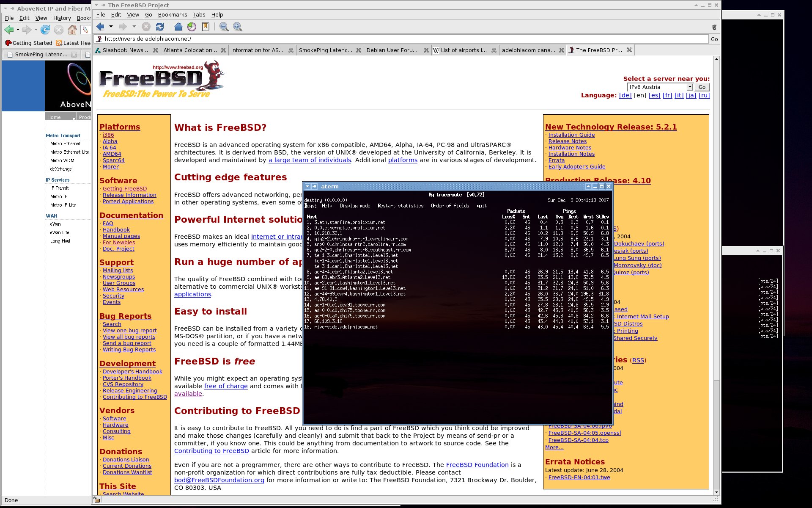
Task: Open the server selection dropdown showing IPv6 Austria
Action: [660, 87]
